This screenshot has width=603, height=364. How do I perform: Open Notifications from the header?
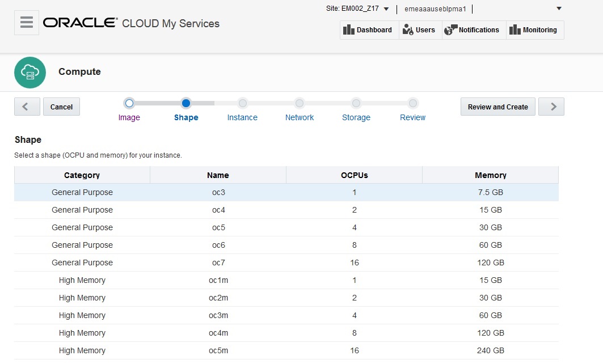[473, 30]
